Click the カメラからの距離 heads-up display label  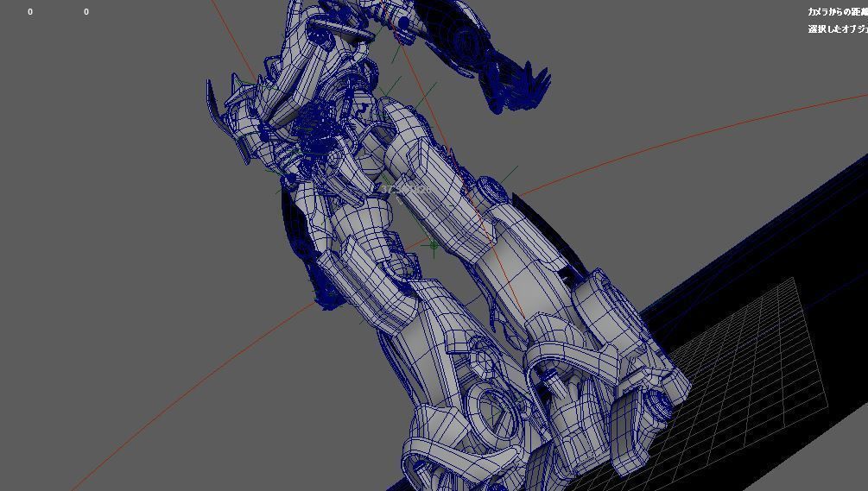838,11
